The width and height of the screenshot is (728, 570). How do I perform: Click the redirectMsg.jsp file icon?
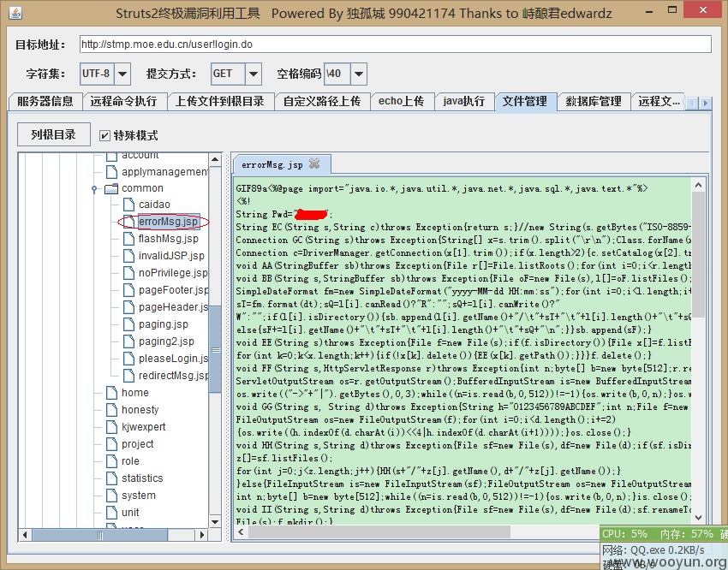point(129,376)
